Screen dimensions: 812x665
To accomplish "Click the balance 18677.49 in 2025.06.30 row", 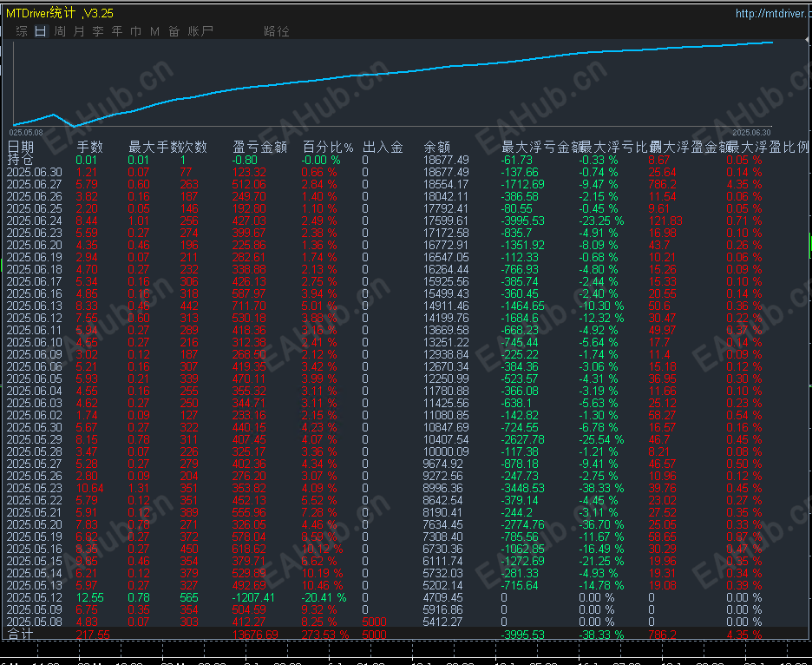I will pyautogui.click(x=446, y=172).
